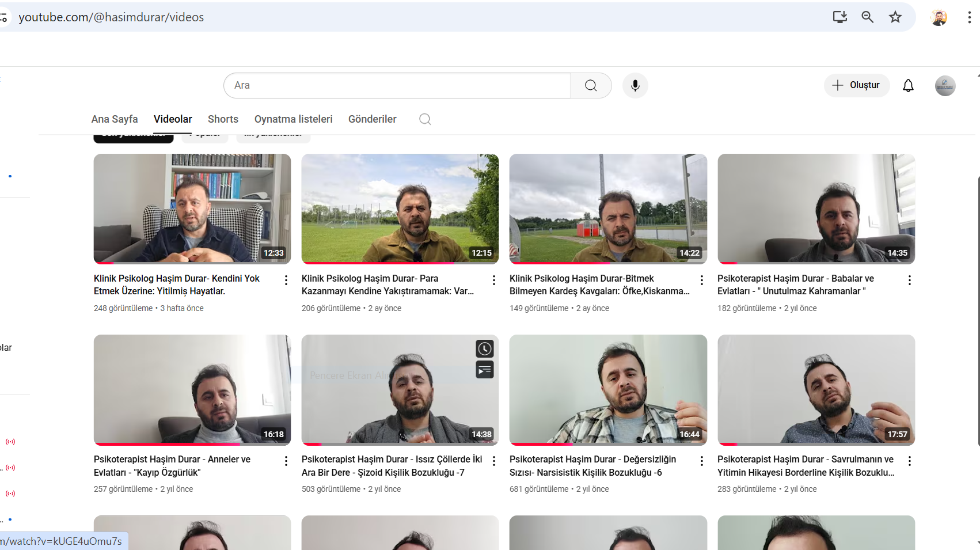Open Gönderiler tab
The height and width of the screenshot is (550, 980).
click(x=373, y=119)
